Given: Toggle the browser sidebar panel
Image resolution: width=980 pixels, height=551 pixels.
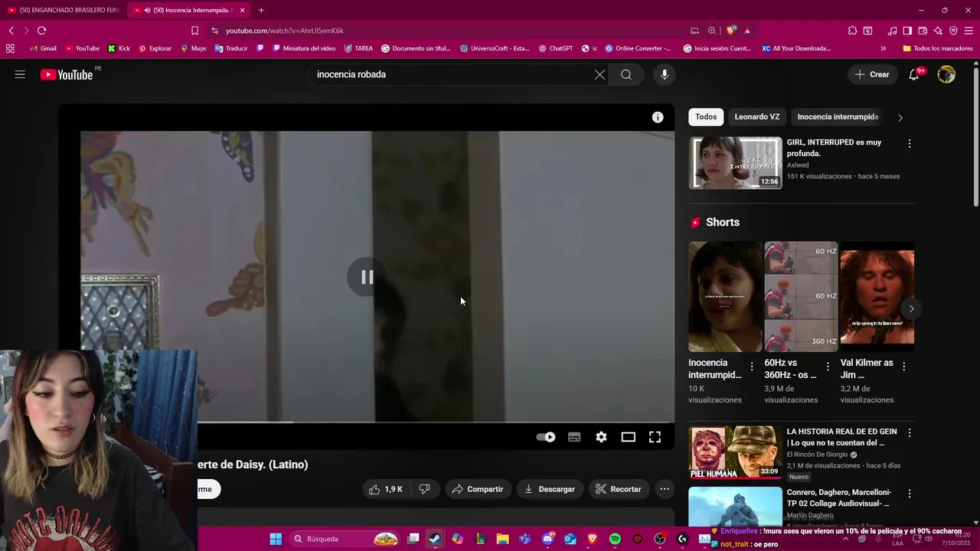Looking at the screenshot, I should pos(907,31).
